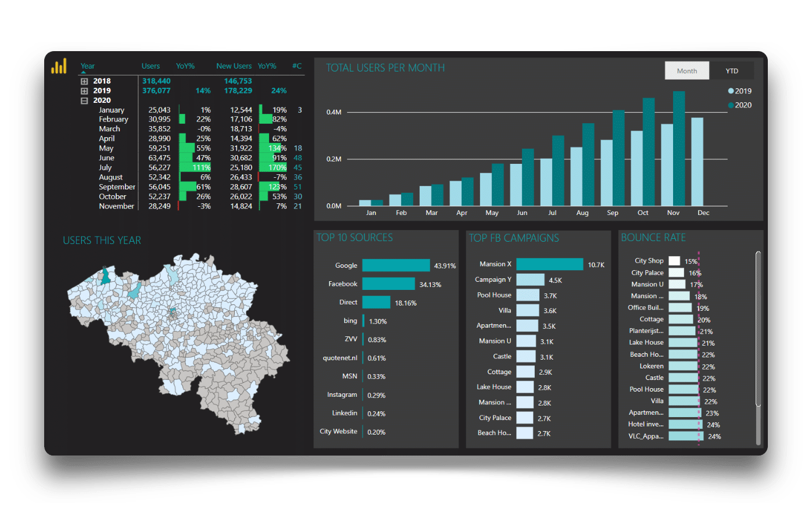The width and height of the screenshot is (812, 513).
Task: Select the September row label
Action: click(117, 186)
